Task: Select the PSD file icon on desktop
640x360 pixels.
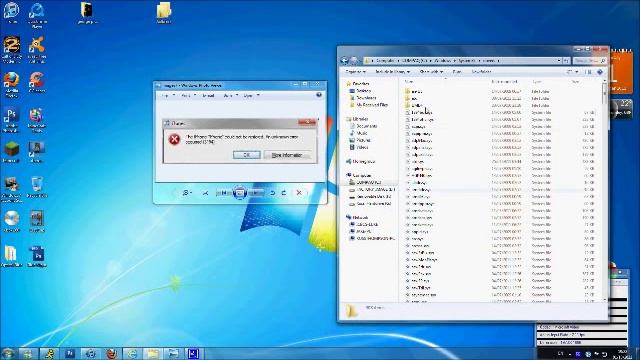Action: point(37,256)
